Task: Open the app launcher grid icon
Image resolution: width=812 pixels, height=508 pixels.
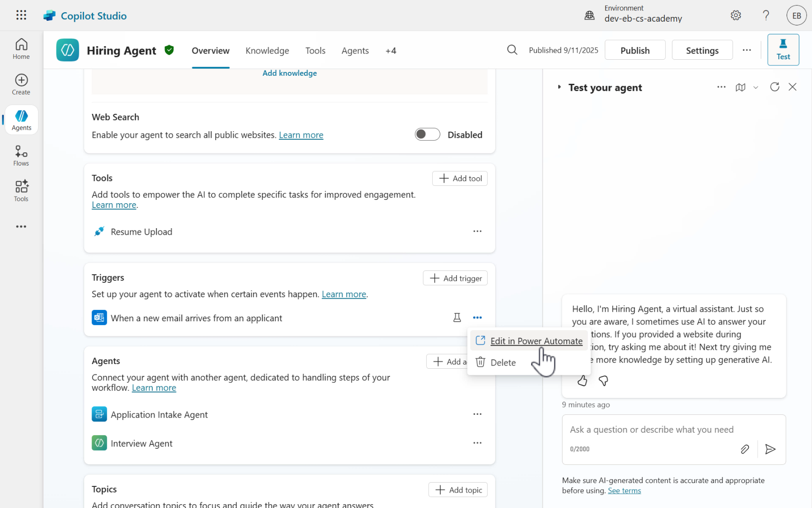Action: tap(21, 15)
